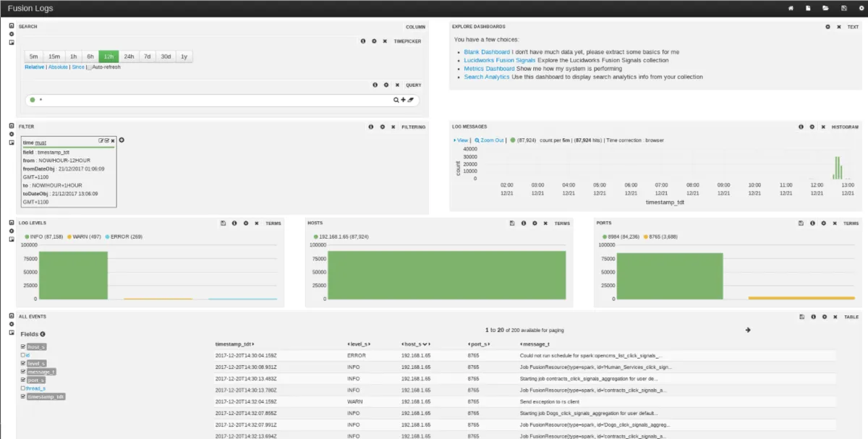868x439 pixels.
Task: Open Explore Dashboards text panel settings
Action: (x=827, y=27)
